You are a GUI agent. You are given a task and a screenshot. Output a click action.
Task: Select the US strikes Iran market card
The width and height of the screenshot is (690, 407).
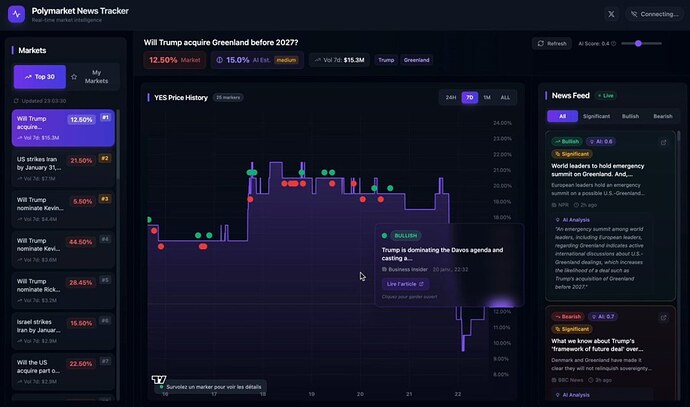coord(64,164)
